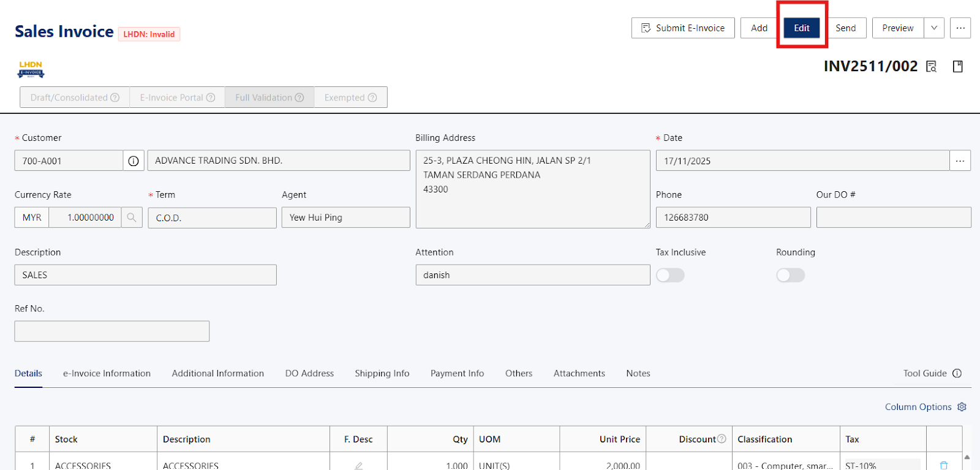Expand the Preview dropdown arrow
Viewport: 980px width, 470px height.
[x=934, y=28]
